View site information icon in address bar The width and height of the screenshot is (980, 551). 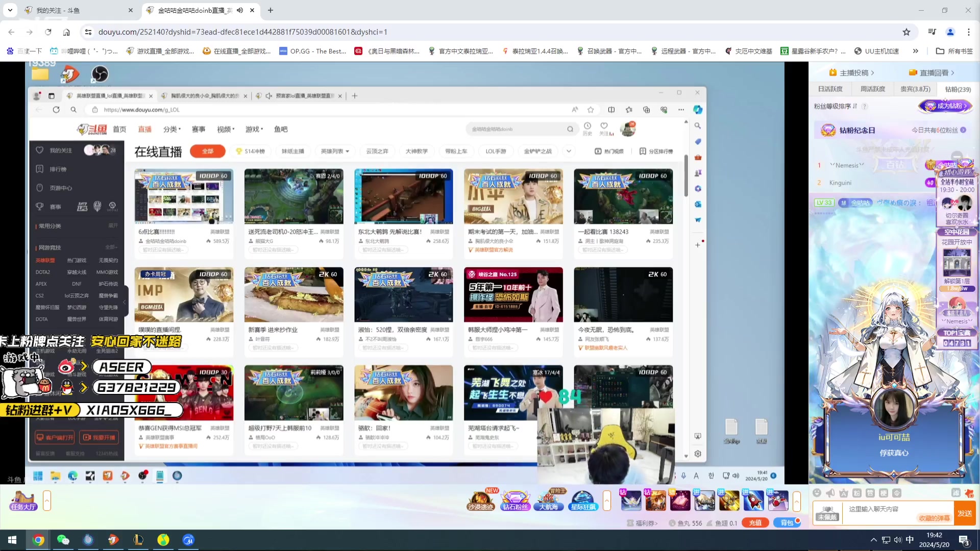pos(88,32)
